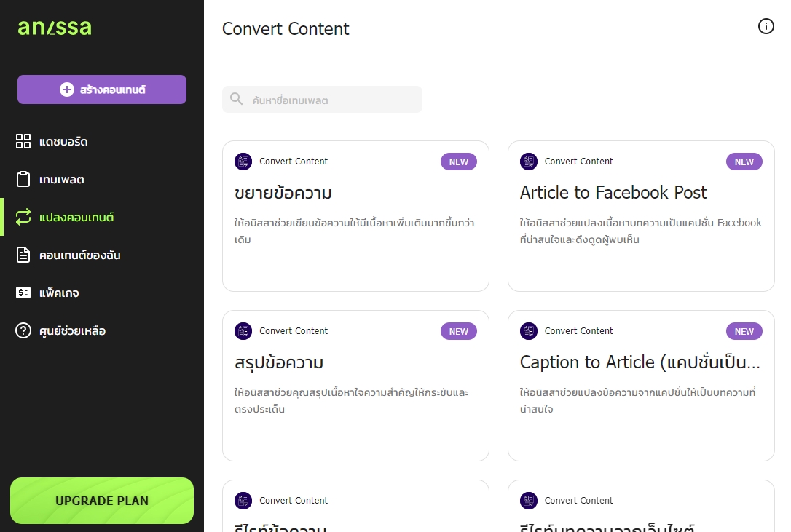The width and height of the screenshot is (791, 532).
Task: Click the ขยายข้อความ card description text
Action: (354, 231)
